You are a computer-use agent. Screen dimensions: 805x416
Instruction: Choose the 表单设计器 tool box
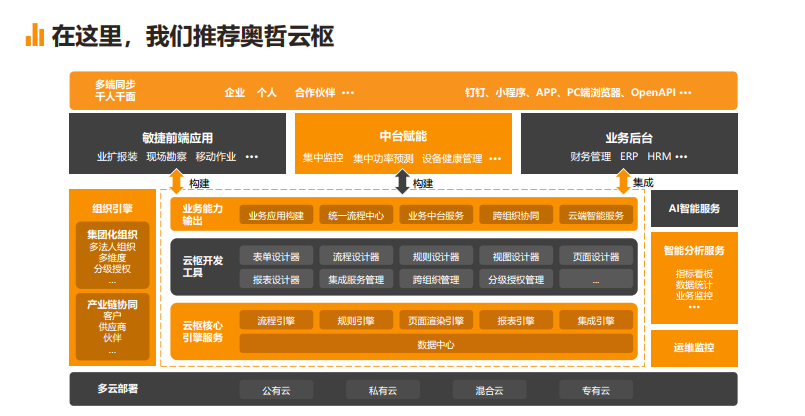pos(275,256)
